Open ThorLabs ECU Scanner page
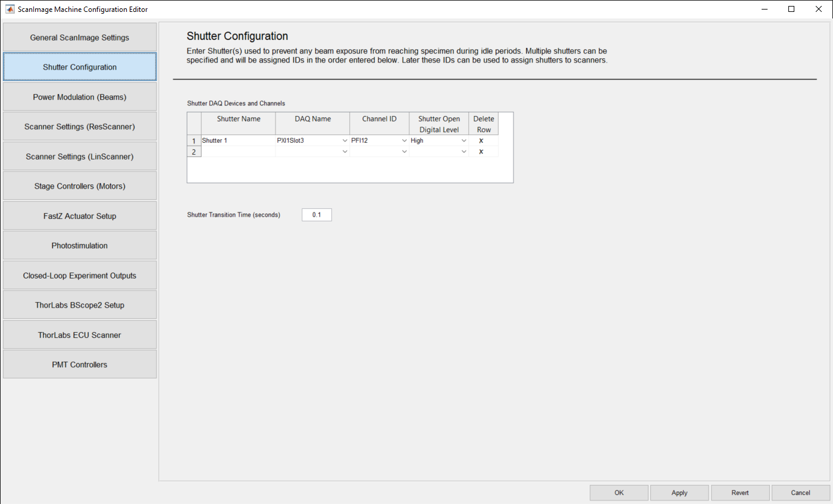Screen dimensions: 833x504 point(80,335)
